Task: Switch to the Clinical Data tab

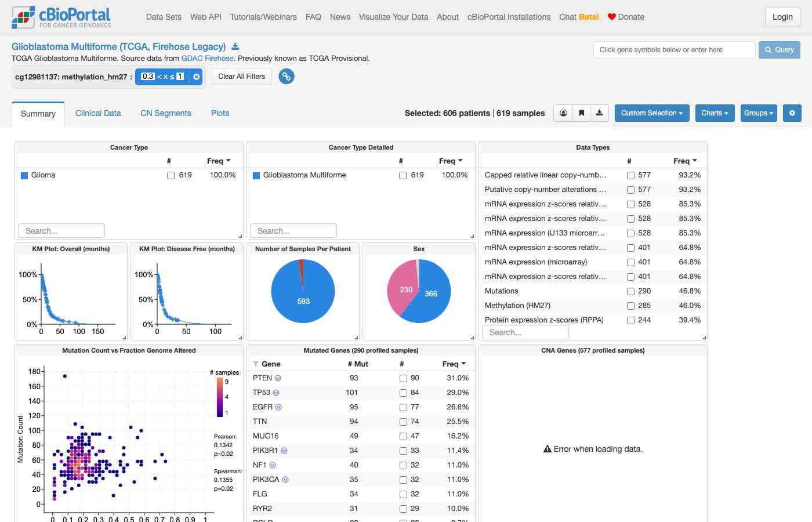Action: (x=98, y=113)
